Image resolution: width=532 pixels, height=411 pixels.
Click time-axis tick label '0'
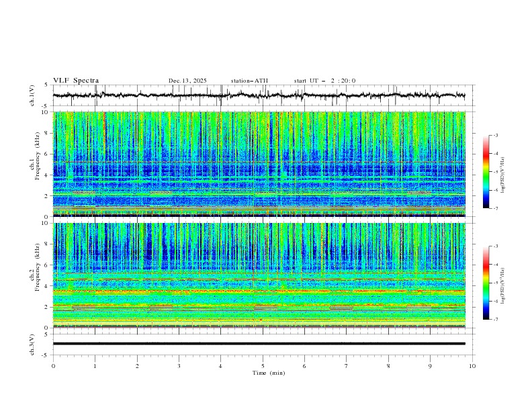tap(53, 366)
